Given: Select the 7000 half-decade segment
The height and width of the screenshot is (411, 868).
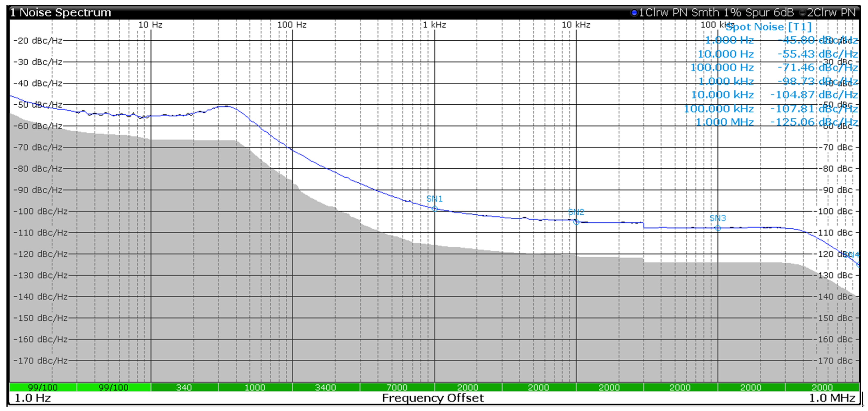Looking at the screenshot, I should point(397,387).
